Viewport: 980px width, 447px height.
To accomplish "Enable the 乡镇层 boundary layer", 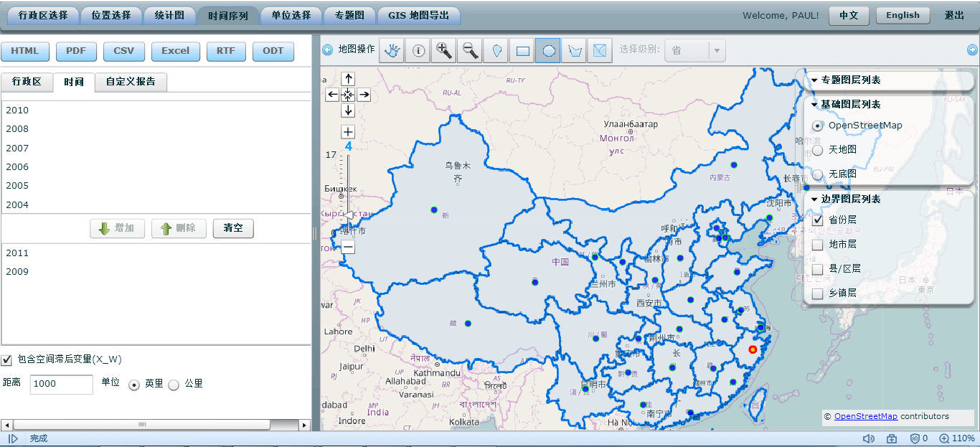I will coord(817,293).
